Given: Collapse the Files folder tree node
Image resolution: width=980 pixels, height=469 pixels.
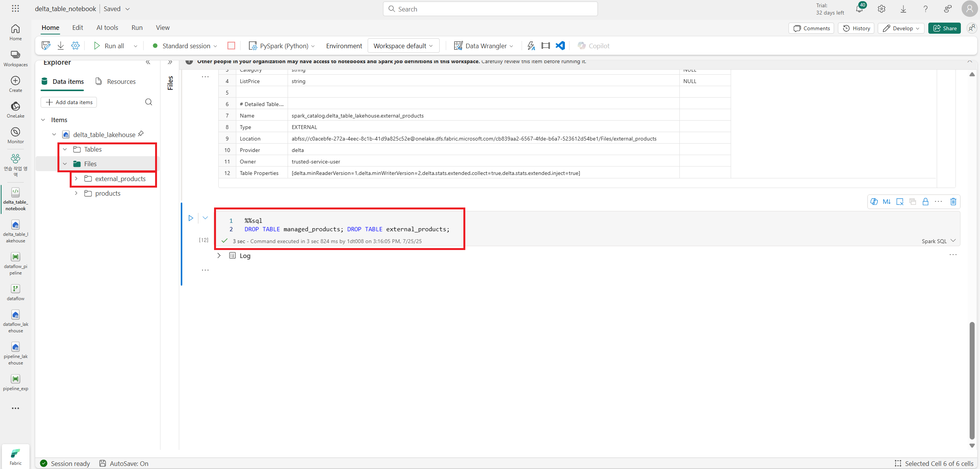Looking at the screenshot, I should (x=65, y=164).
